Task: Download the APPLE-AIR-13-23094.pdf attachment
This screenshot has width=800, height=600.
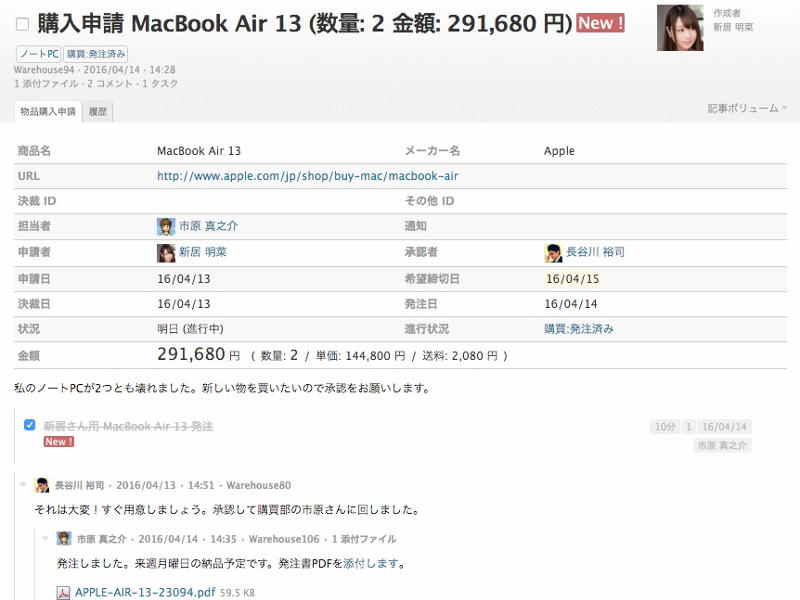Action: (145, 592)
